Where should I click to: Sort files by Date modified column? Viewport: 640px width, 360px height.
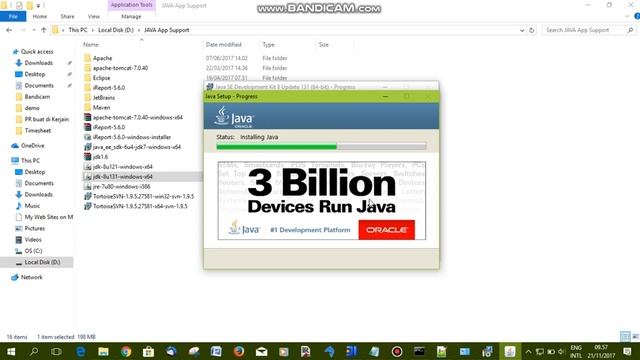click(223, 44)
